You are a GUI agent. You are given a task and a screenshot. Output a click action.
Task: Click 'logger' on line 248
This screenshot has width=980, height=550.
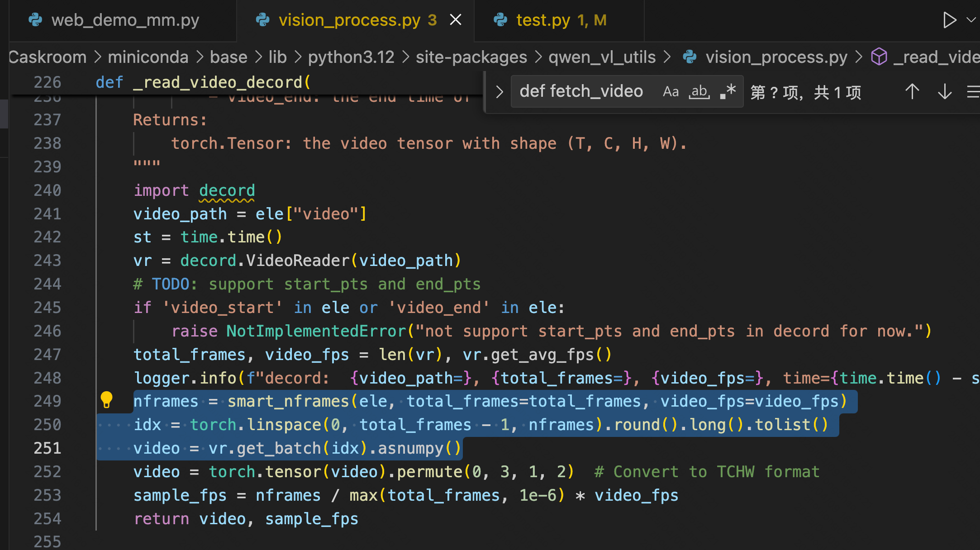coord(162,378)
